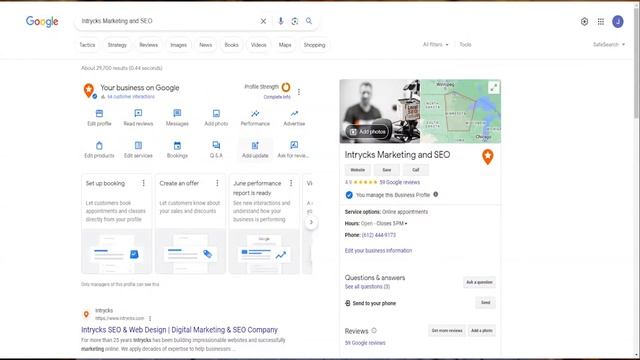This screenshot has width=640, height=360.
Task: Click Send to your phone button
Action: coord(485,302)
